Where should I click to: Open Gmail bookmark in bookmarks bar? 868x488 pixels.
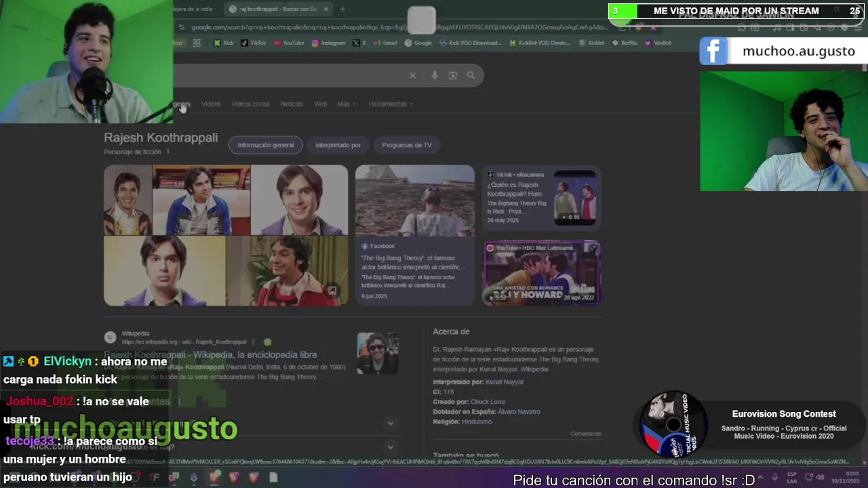coord(385,43)
